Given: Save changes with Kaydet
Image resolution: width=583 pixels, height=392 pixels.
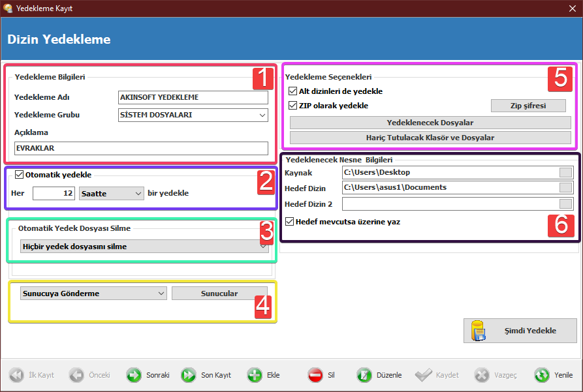Looking at the screenshot, I should [437, 375].
